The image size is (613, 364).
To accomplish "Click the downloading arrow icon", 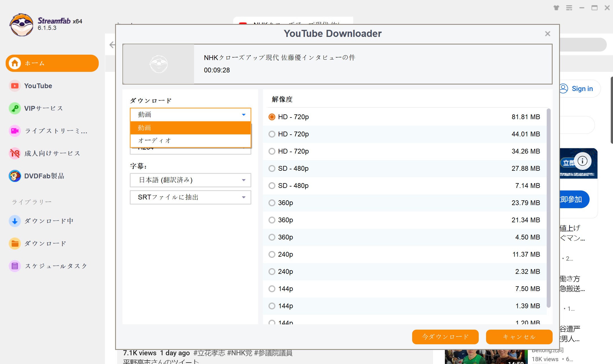I will pyautogui.click(x=15, y=221).
